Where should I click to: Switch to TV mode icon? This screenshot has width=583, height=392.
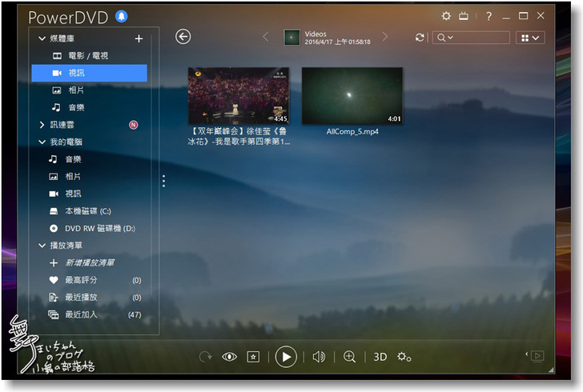[x=464, y=16]
